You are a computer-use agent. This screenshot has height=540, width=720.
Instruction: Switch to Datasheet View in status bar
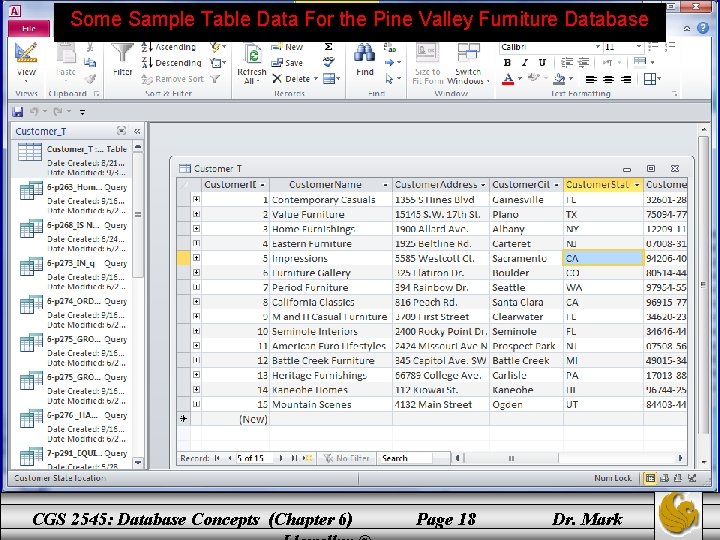pos(650,478)
